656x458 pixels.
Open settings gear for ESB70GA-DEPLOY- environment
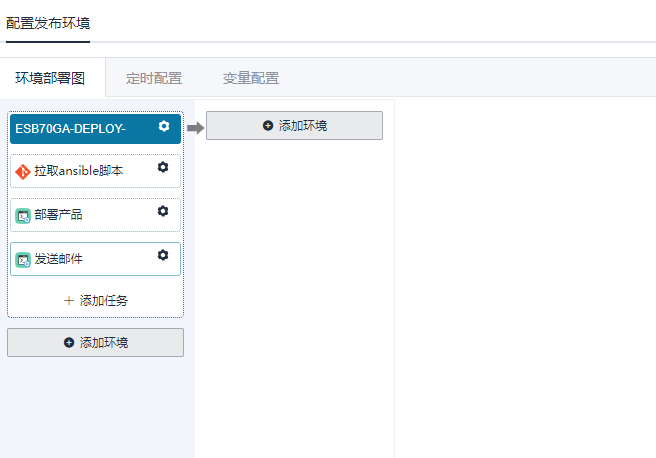[x=164, y=127]
